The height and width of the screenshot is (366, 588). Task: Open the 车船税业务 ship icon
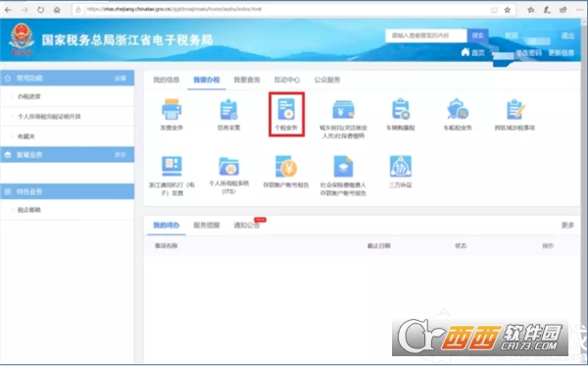coord(458,109)
